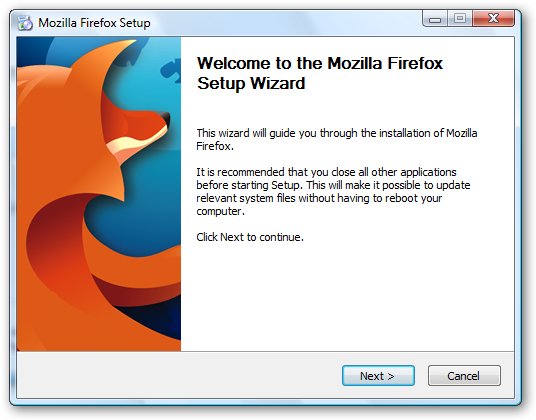536x420 pixels.
Task: Click the disabled maximize button
Action: [460, 18]
